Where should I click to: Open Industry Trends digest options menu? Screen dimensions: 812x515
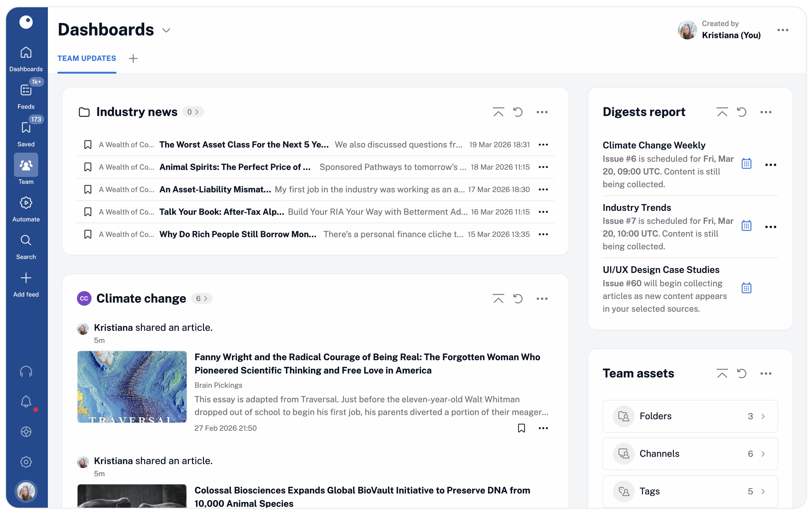pos(770,227)
